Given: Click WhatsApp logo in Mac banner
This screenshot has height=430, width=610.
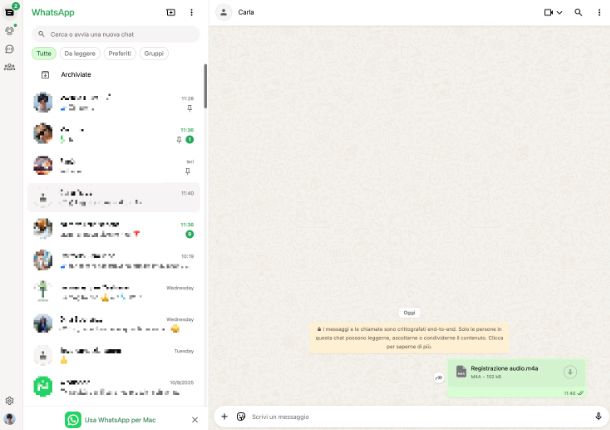Looking at the screenshot, I should point(73,420).
